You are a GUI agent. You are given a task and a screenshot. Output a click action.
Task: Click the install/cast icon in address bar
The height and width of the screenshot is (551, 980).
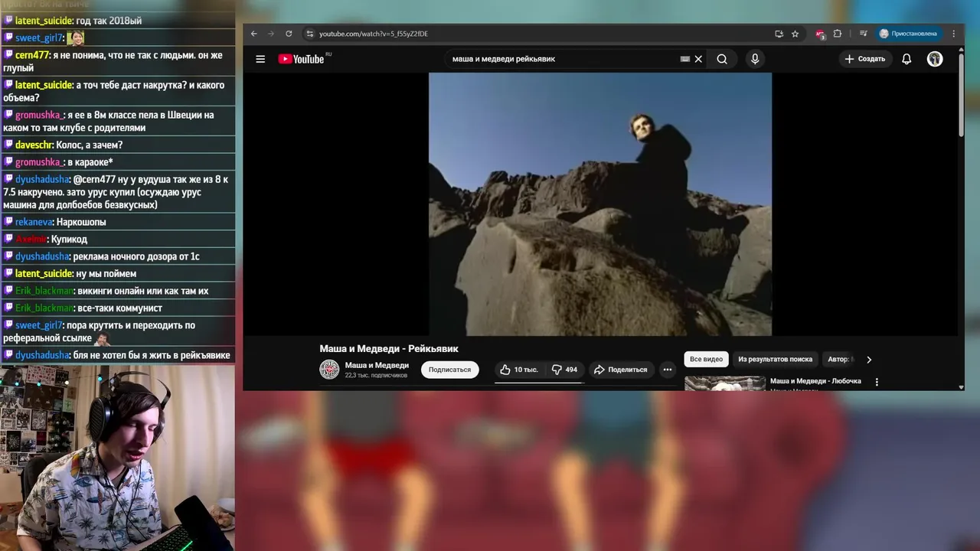coord(779,34)
